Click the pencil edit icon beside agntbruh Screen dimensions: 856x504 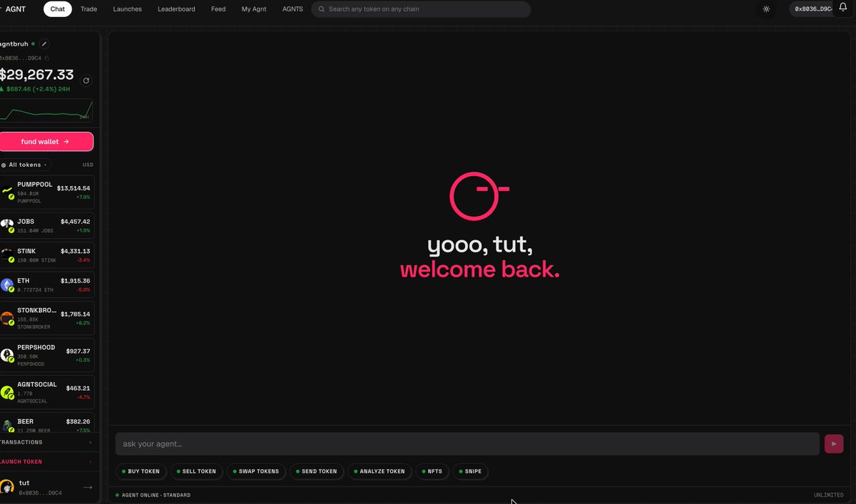[44, 44]
